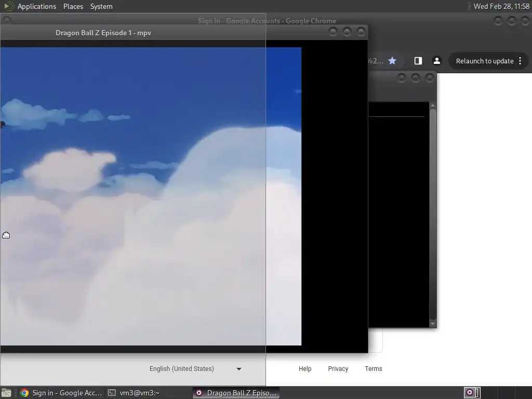Image resolution: width=532 pixels, height=399 pixels.
Task: Switch to the Sign in - Google Acc... taskbar item
Action: pyautogui.click(x=61, y=393)
